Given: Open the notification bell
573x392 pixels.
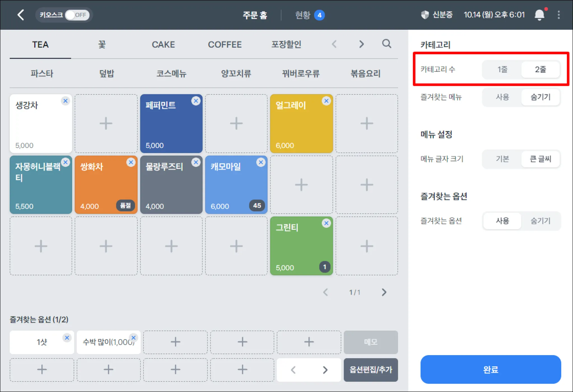Looking at the screenshot, I should click(539, 15).
